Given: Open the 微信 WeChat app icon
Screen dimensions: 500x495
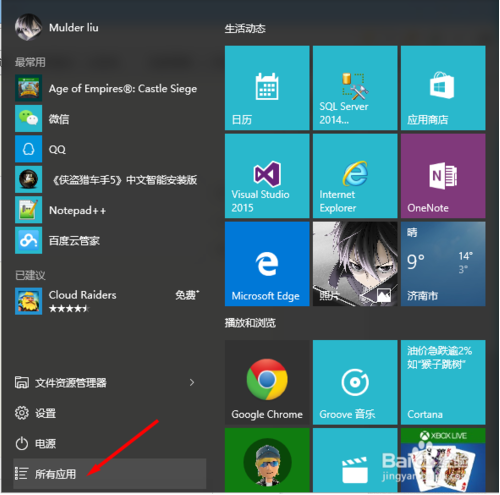Looking at the screenshot, I should coord(28,119).
